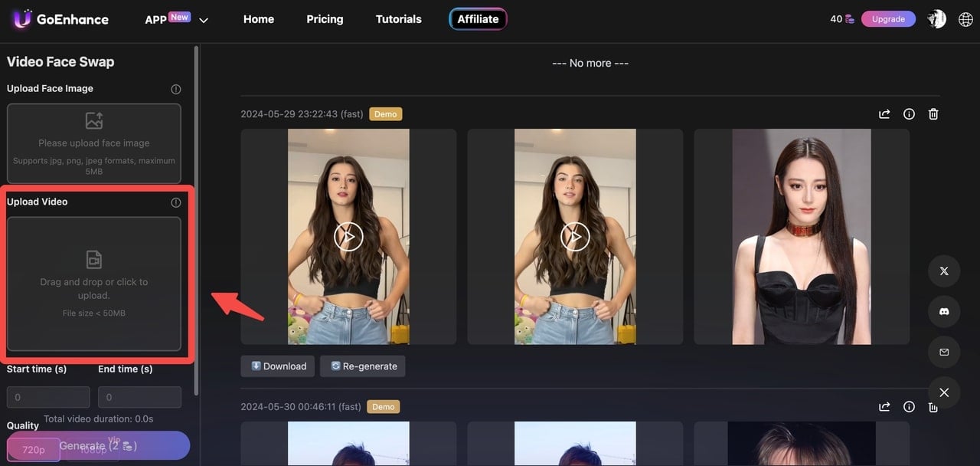Open the Discord community link

coord(944,312)
